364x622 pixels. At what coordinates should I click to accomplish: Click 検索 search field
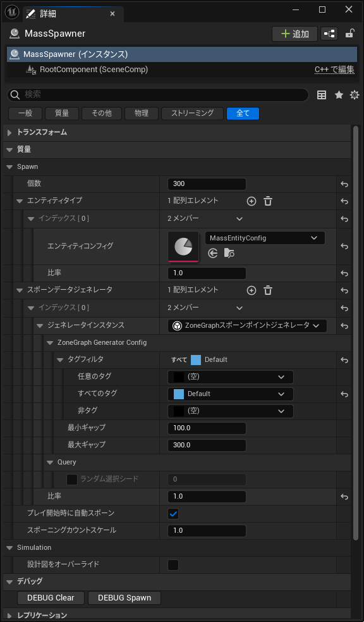[x=157, y=95]
